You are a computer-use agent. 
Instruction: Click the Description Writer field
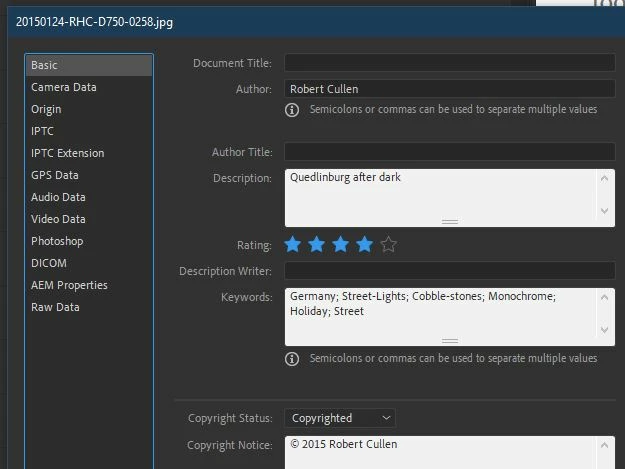tap(450, 271)
